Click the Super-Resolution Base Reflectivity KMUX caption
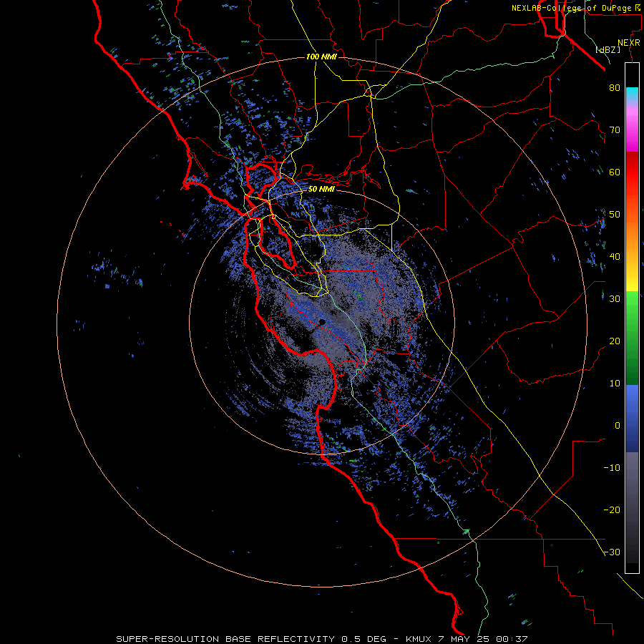Screen dimensions: 644x644 (321, 639)
